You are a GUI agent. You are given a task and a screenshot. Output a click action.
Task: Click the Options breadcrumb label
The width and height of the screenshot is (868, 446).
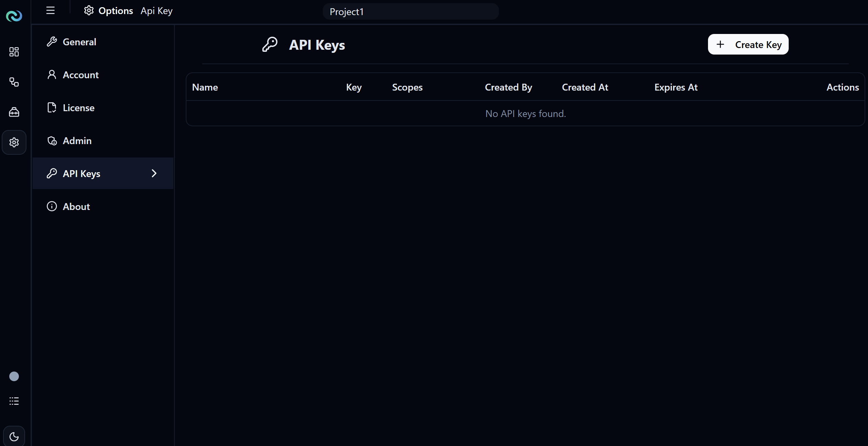[116, 11]
